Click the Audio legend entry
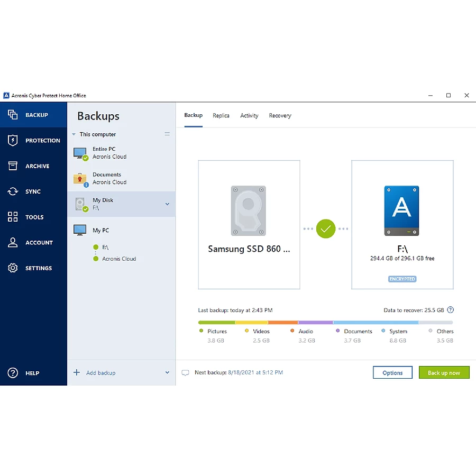 (303, 335)
